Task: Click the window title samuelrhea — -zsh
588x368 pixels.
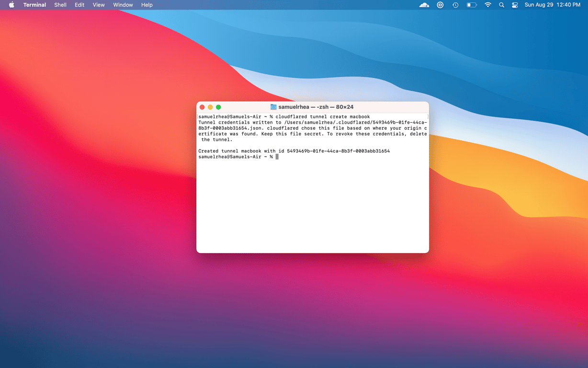Action: click(316, 107)
